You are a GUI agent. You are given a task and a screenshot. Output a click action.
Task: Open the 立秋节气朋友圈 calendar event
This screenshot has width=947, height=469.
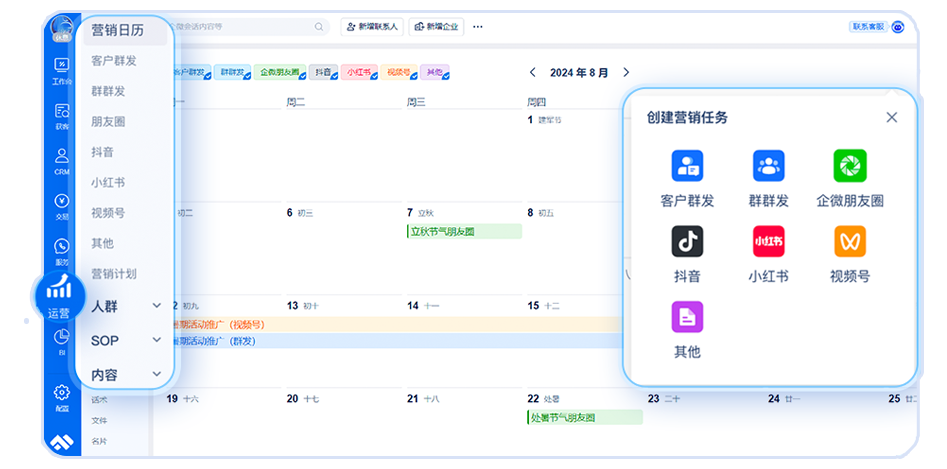click(463, 231)
